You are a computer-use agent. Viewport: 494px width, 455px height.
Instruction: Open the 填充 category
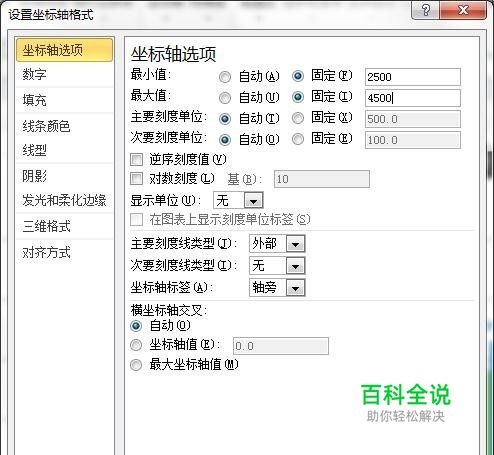65,100
